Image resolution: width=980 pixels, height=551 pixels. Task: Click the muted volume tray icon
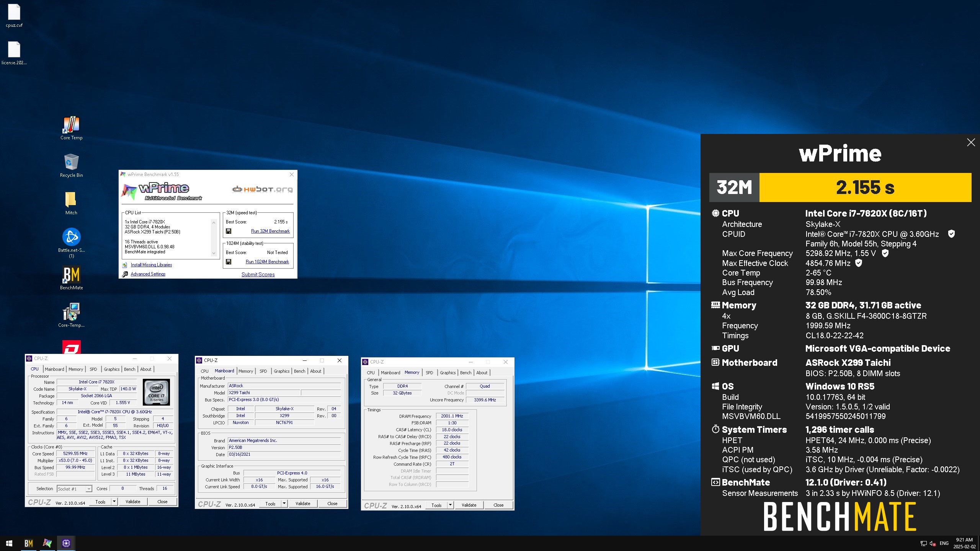click(933, 543)
